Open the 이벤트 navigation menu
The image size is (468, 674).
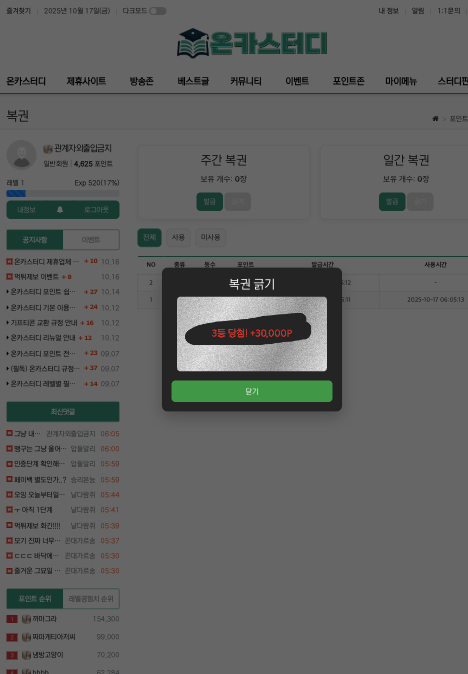pos(297,81)
